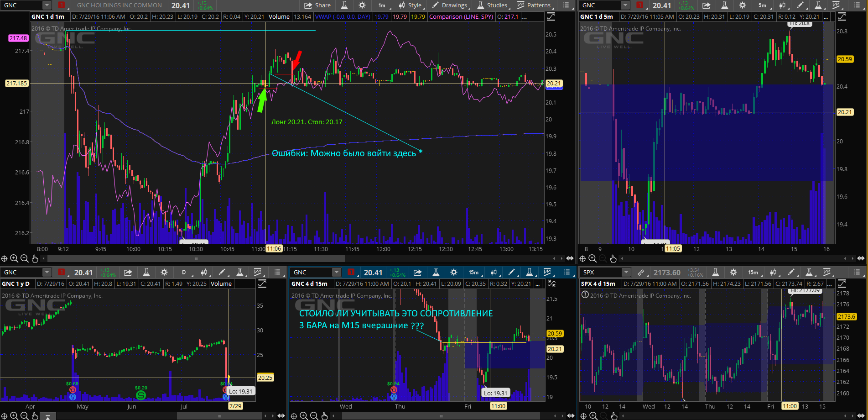The image size is (868, 420).
Task: Click the horizontal scrollbar of the 1m chart
Action: tap(196, 258)
